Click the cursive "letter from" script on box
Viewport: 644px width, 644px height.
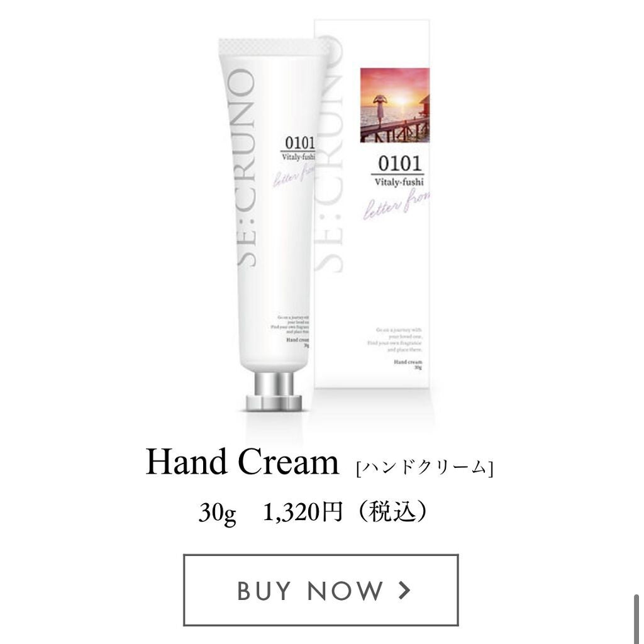(x=396, y=206)
